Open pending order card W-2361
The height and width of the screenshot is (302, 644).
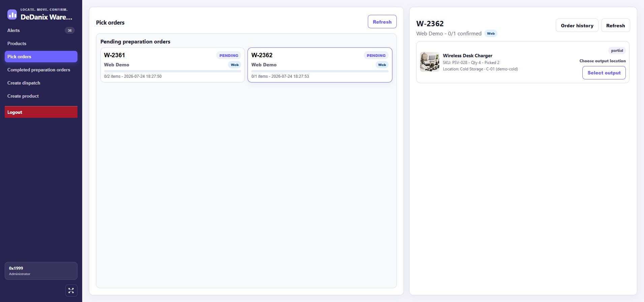(172, 65)
